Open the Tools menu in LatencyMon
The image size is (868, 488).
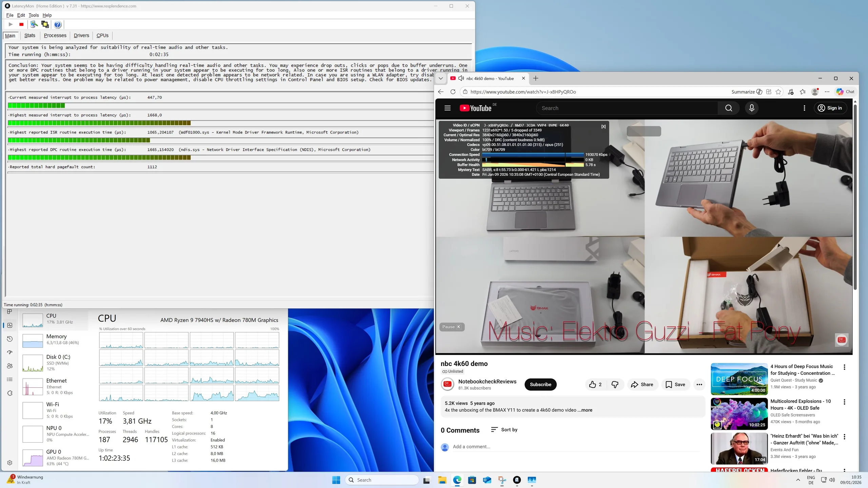coord(33,15)
